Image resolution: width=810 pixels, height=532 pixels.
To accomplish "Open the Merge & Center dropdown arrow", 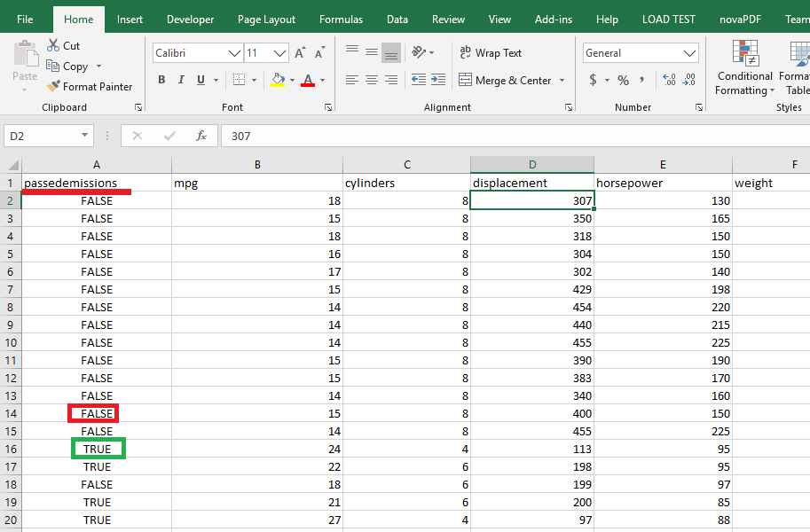I will tap(562, 81).
